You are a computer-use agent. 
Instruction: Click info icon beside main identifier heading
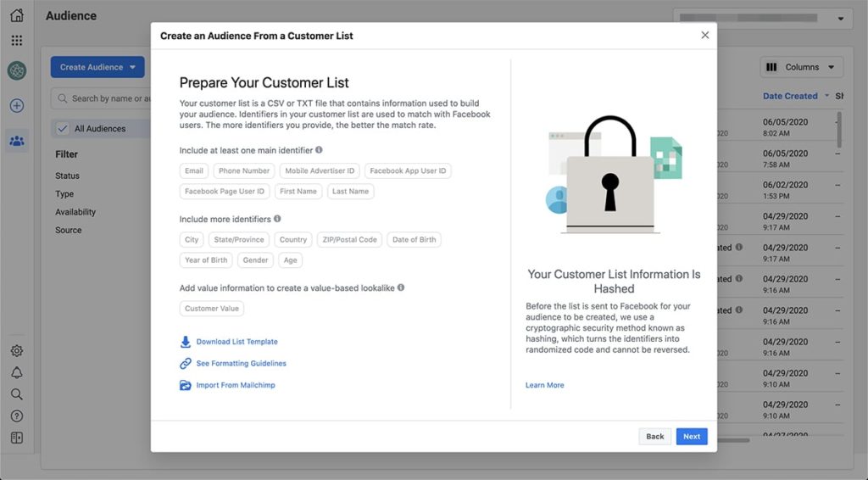click(x=319, y=150)
